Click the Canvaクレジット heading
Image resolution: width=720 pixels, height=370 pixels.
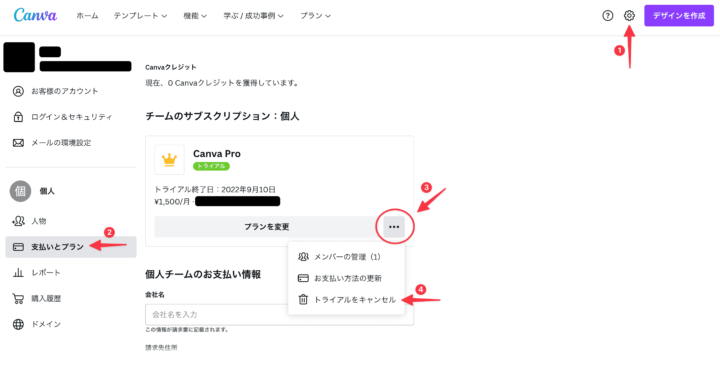pos(171,67)
